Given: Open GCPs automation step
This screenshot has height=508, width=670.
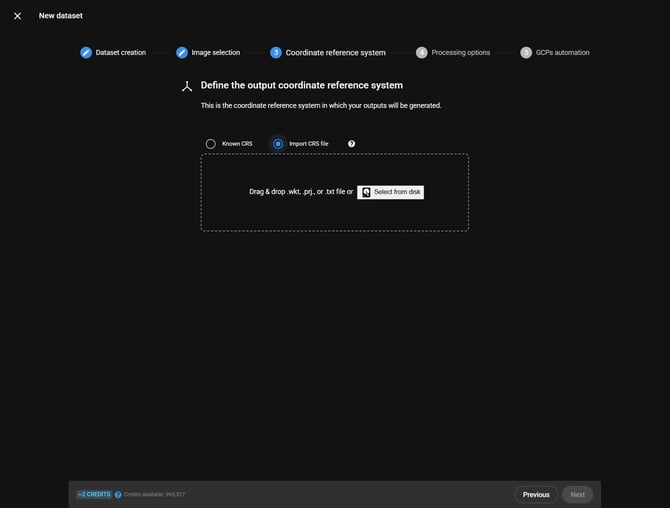Looking at the screenshot, I should click(x=555, y=53).
